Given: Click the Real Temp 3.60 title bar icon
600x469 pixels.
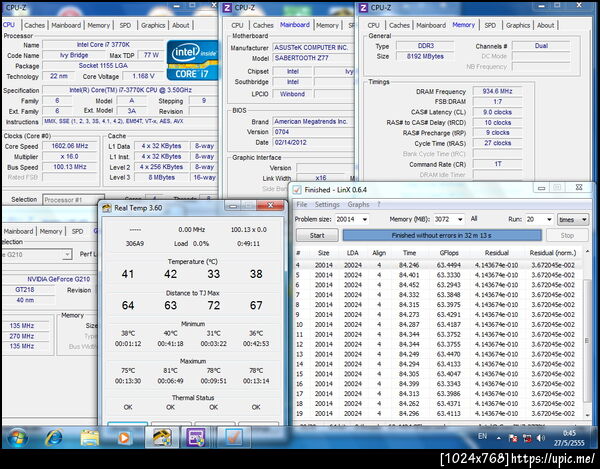Looking at the screenshot, I should point(106,208).
